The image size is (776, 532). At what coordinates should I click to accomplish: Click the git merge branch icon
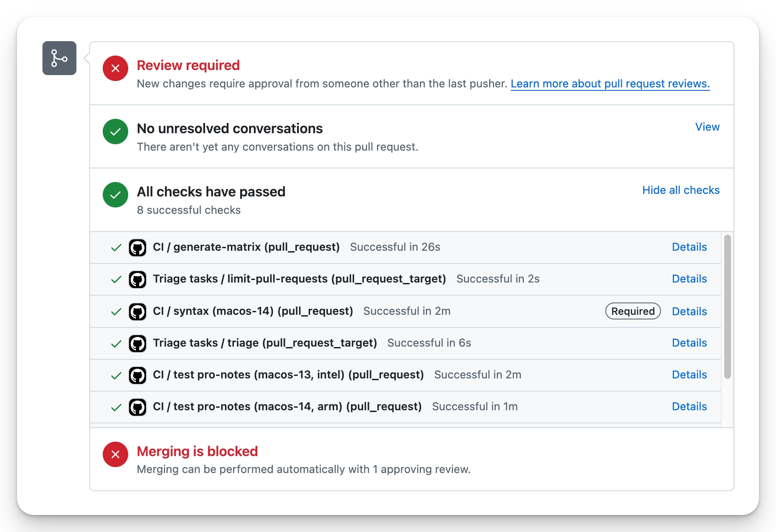(59, 58)
